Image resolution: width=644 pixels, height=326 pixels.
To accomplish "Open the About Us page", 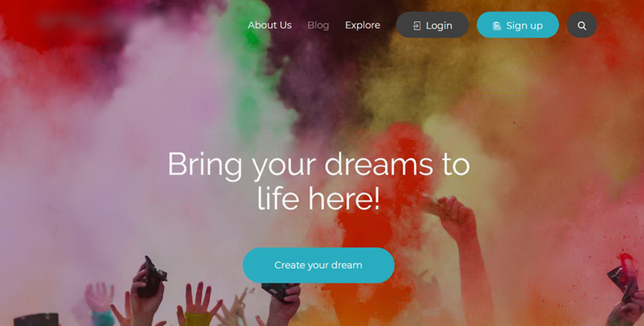I will click(x=270, y=25).
